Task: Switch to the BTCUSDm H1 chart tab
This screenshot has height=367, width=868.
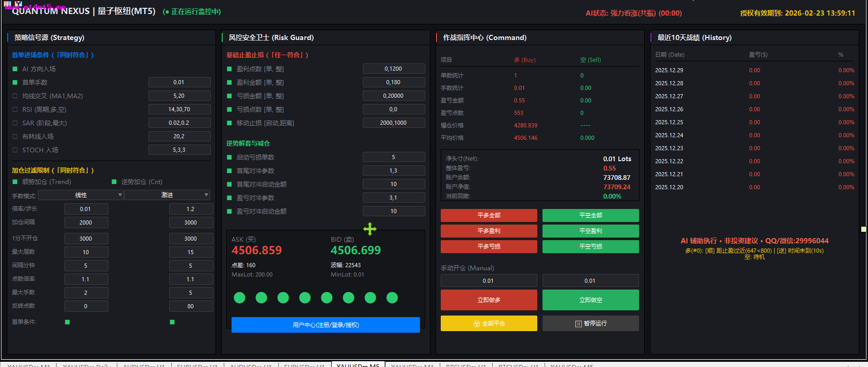Action: click(x=466, y=365)
